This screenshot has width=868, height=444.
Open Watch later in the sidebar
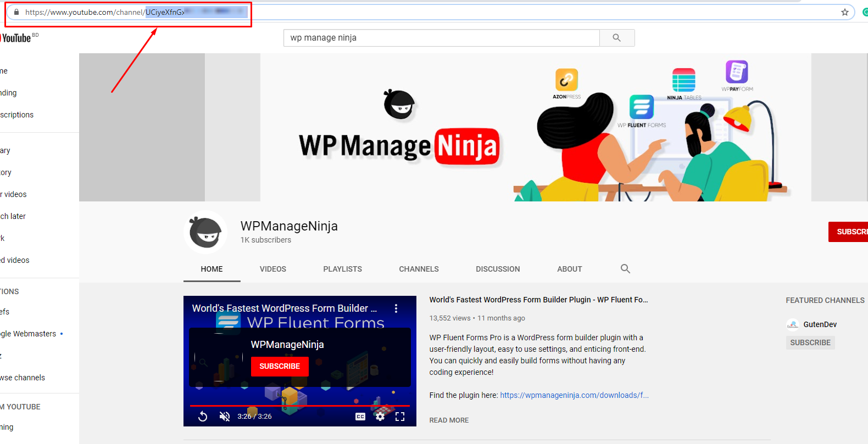[13, 216]
